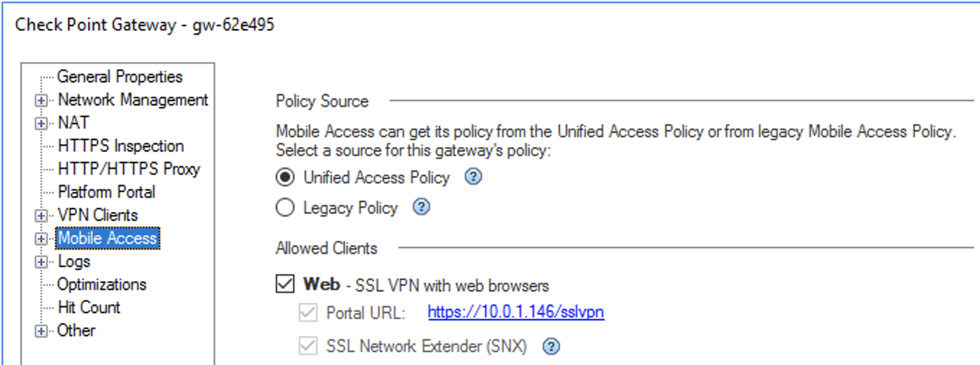Expand the Other tree node
The image size is (980, 365).
point(41,331)
